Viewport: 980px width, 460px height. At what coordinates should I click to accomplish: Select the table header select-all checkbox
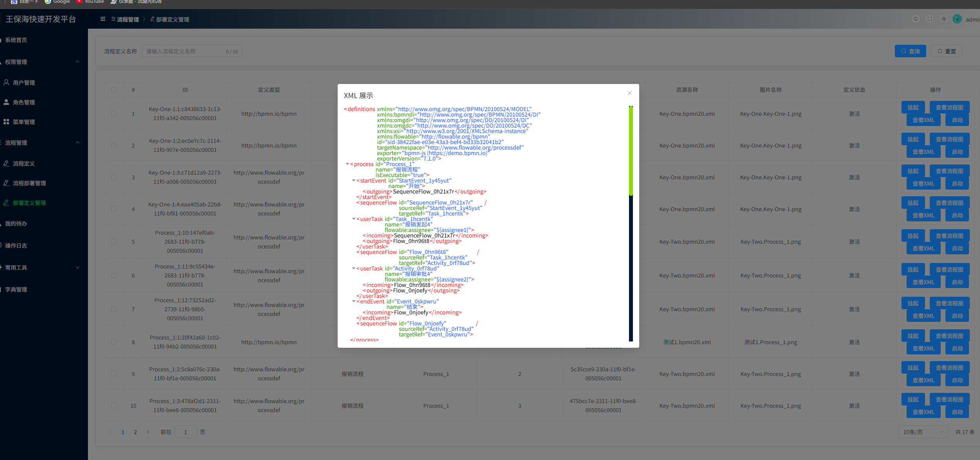click(114, 90)
